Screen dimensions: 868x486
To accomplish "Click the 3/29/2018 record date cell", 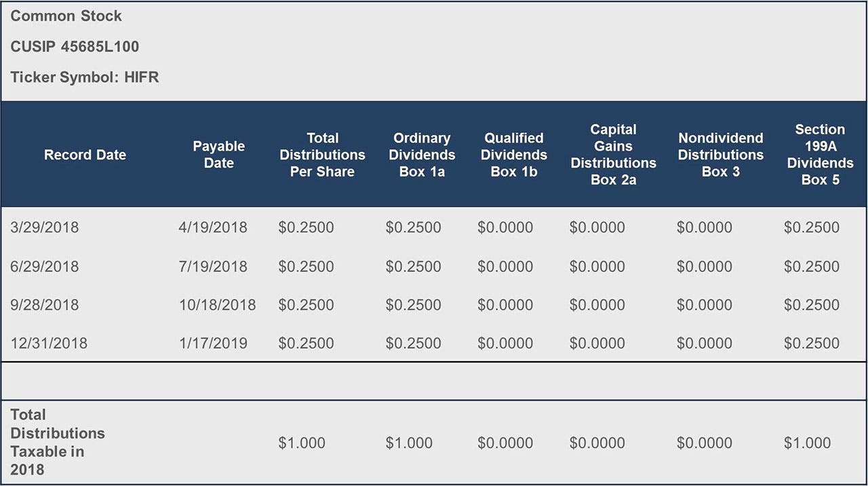I will point(45,227).
